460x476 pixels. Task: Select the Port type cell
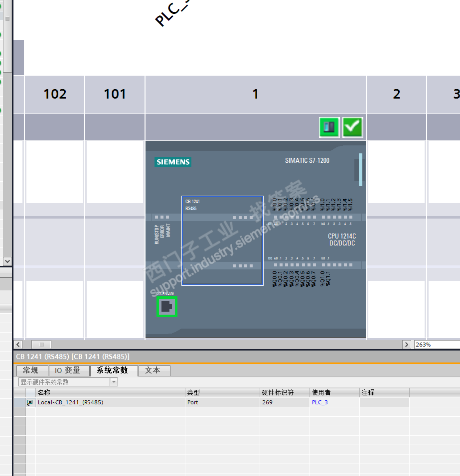click(x=222, y=402)
